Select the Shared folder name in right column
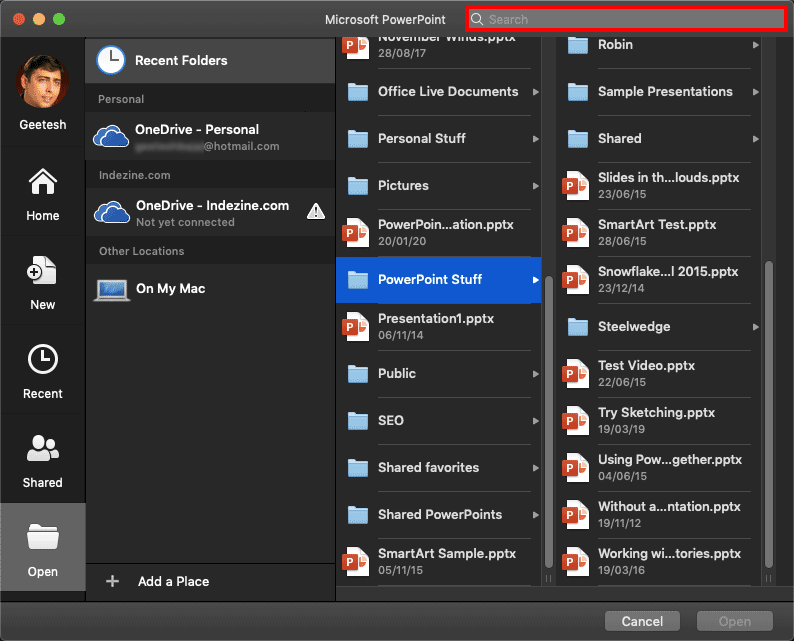Viewport: 794px width, 641px height. click(619, 139)
